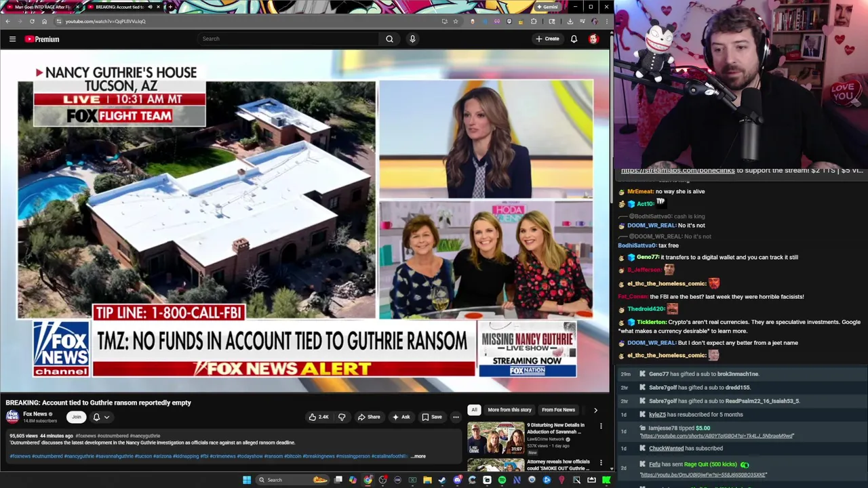Open browser downloads icon

570,21
